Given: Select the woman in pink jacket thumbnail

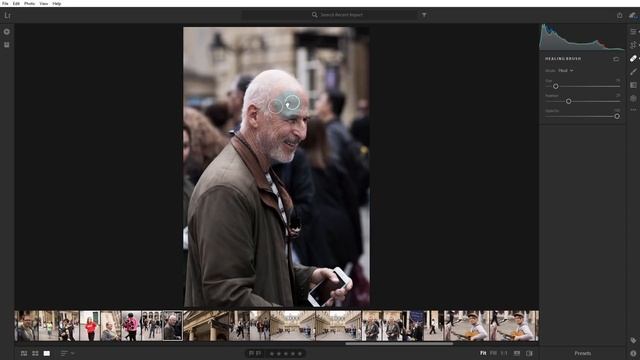Looking at the screenshot, I should 131,326.
